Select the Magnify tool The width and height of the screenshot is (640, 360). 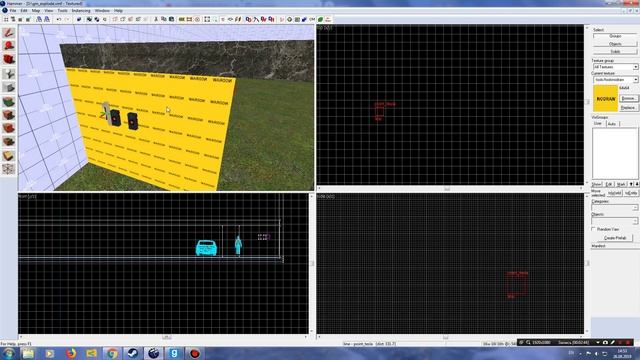[x=9, y=46]
